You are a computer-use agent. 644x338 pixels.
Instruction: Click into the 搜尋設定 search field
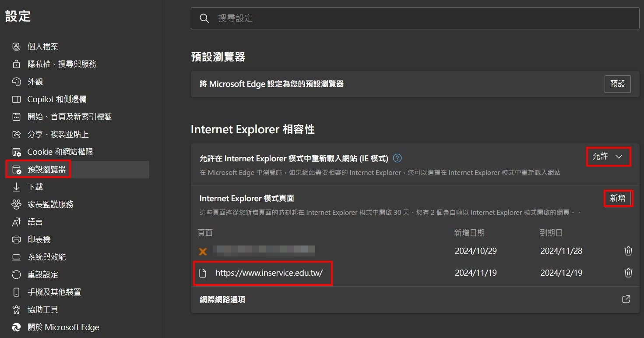[415, 18]
